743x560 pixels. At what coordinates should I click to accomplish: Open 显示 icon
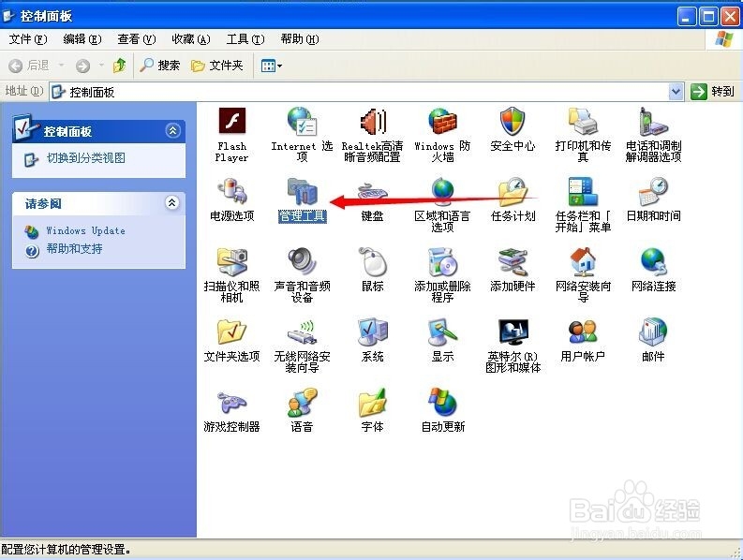pyautogui.click(x=442, y=332)
